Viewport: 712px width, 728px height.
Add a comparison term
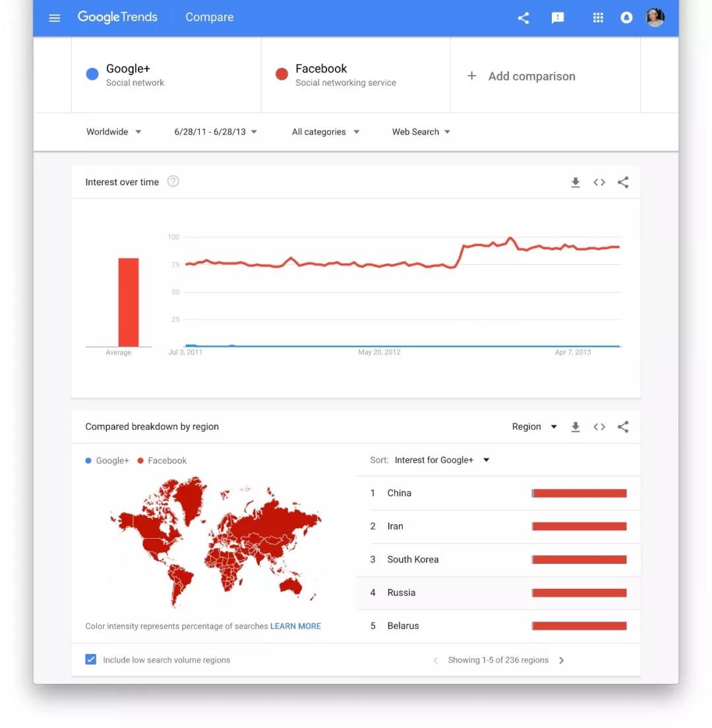point(545,76)
